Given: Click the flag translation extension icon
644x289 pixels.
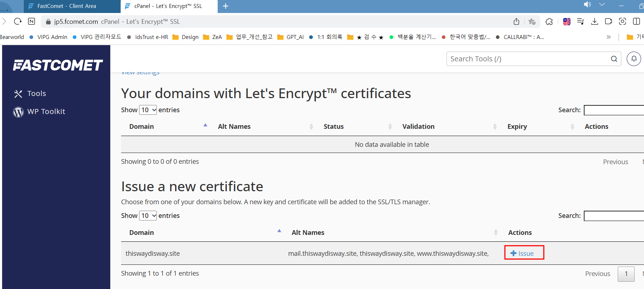Looking at the screenshot, I should 567,22.
